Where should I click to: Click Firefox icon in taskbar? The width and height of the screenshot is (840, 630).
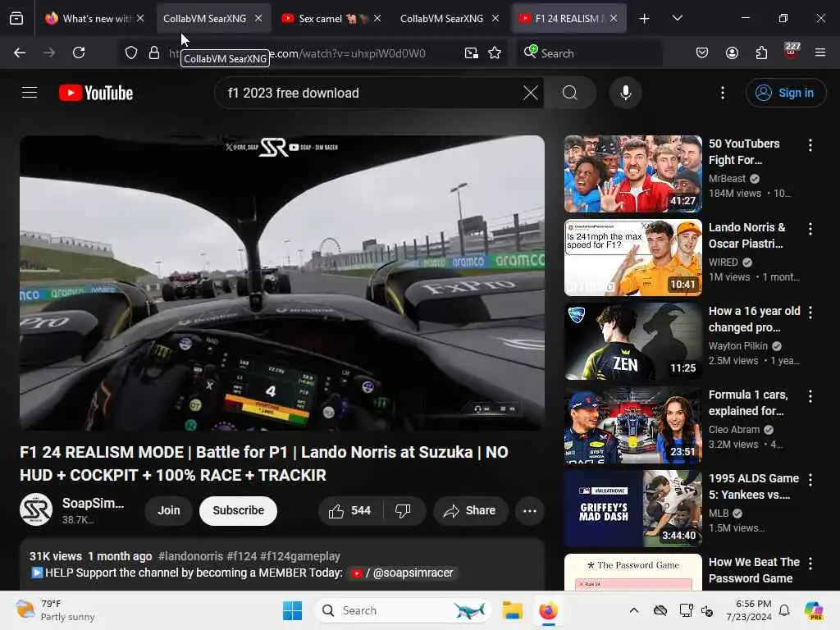pyautogui.click(x=548, y=610)
